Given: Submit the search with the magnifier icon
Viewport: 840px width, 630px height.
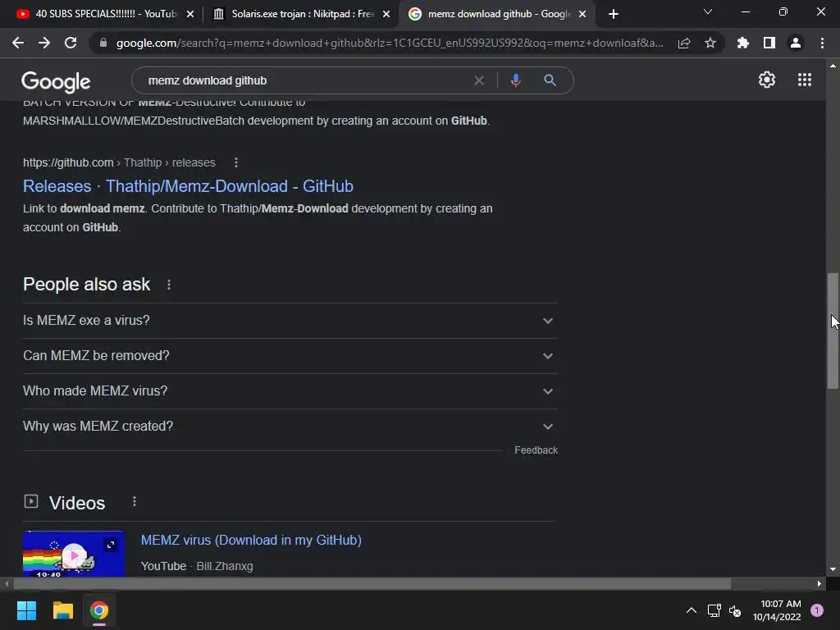Looking at the screenshot, I should (550, 80).
